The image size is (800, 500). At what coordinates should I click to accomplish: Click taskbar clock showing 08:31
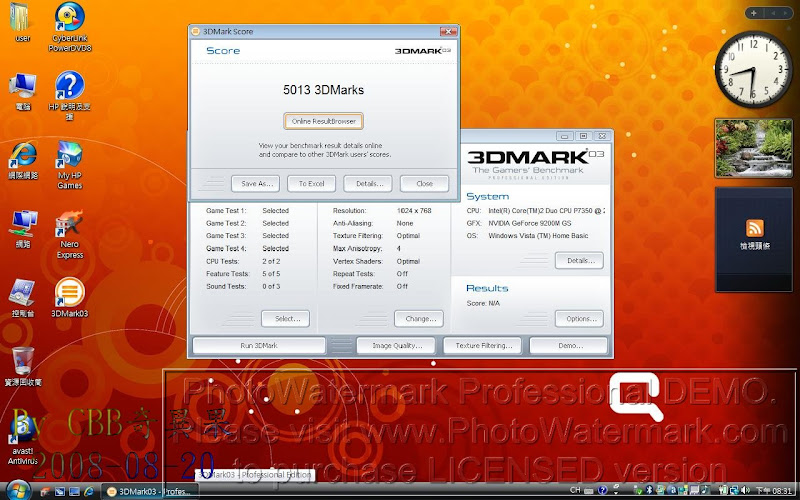774,490
